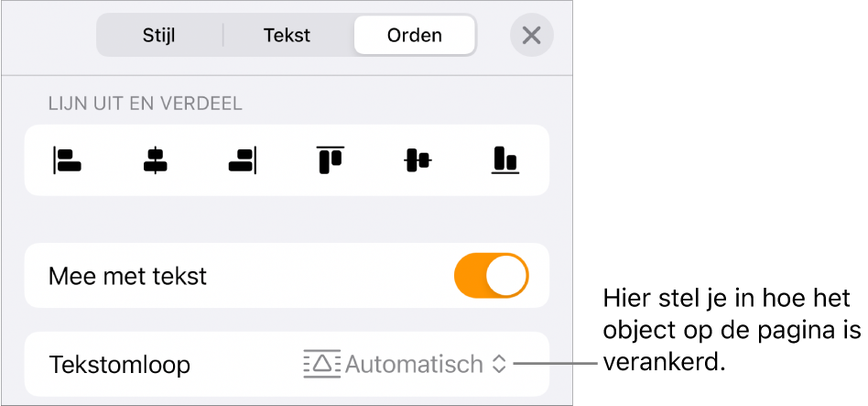Click the Tekstomloop row label
This screenshot has width=868, height=406.
tap(120, 365)
